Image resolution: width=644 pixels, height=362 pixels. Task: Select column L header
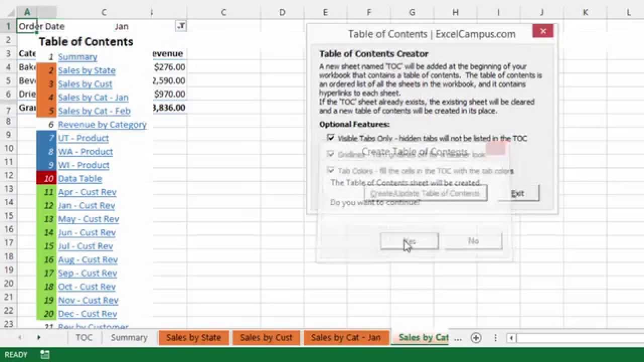(x=628, y=12)
